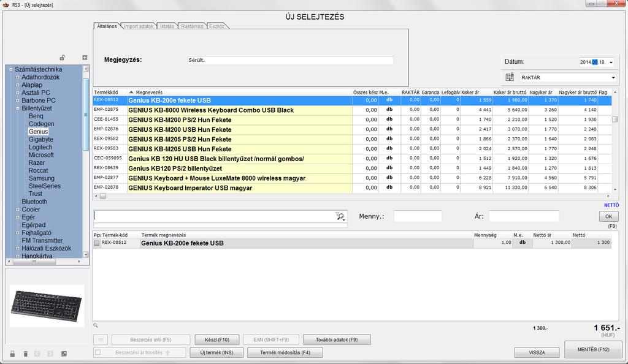Open the Dátum date dropdown
Screen dimensions: 628x364
[611, 63]
